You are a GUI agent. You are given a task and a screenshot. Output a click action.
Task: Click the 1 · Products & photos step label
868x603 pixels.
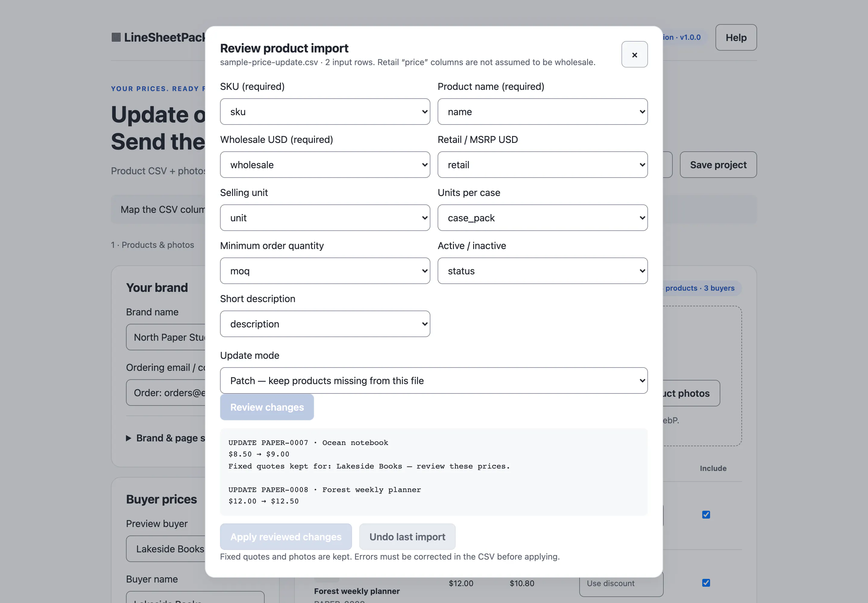(152, 245)
